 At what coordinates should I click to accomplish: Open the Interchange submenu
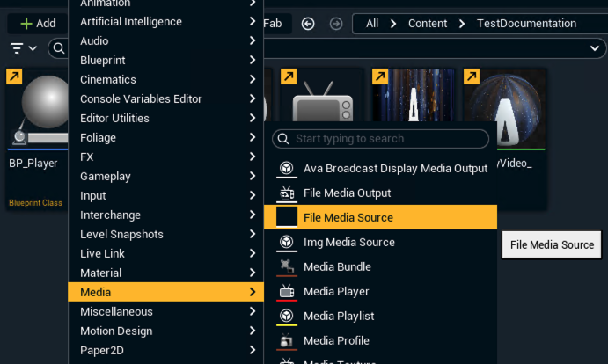pyautogui.click(x=166, y=215)
